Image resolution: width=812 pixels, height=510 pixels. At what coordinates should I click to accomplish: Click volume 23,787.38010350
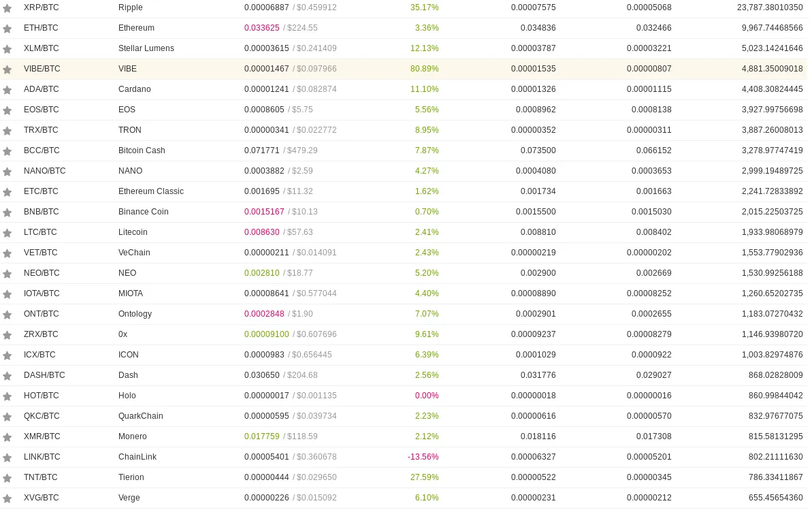click(x=770, y=7)
